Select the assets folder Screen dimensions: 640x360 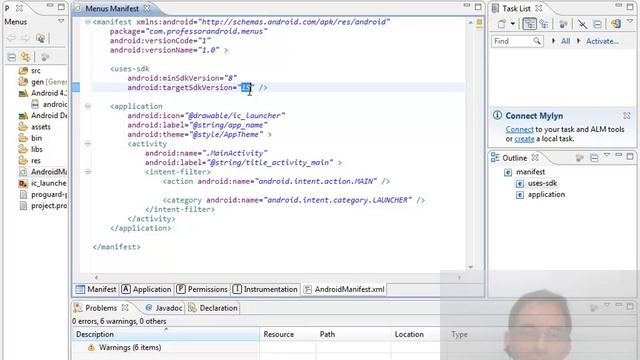pyautogui.click(x=41, y=127)
